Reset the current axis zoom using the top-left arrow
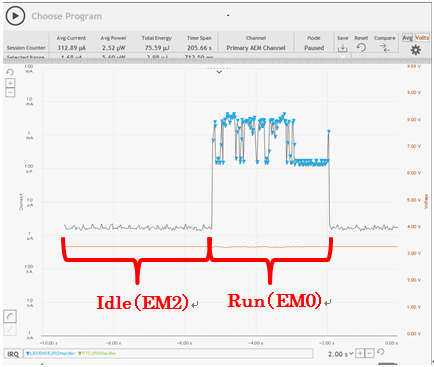The height and width of the screenshot is (367, 434). click(x=10, y=72)
